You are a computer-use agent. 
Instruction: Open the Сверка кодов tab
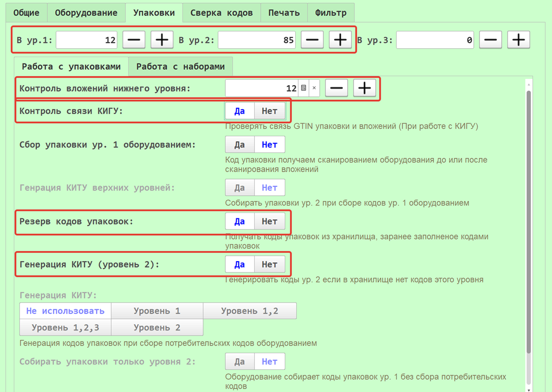[222, 13]
